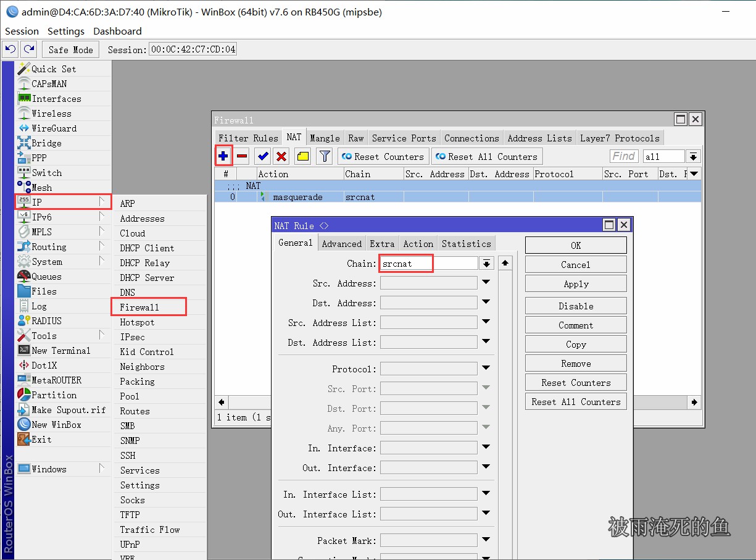This screenshot has width=756, height=560.
Task: Click the Find search field
Action: (624, 157)
